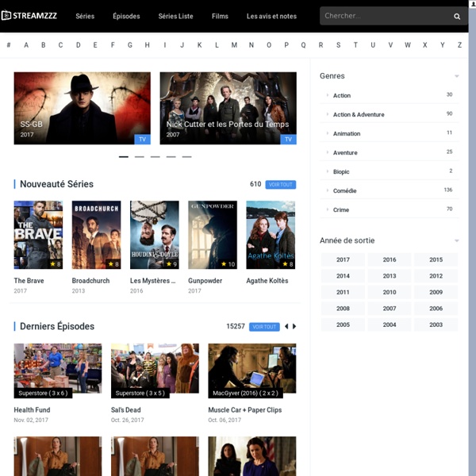Screen dimensions: 476x476
Task: Filter by release year 2006
Action: [x=436, y=309]
